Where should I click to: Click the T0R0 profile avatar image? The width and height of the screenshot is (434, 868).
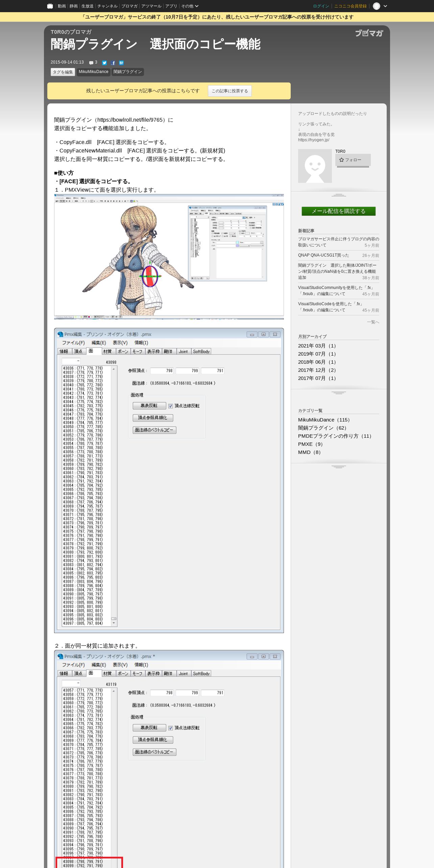coord(315,166)
